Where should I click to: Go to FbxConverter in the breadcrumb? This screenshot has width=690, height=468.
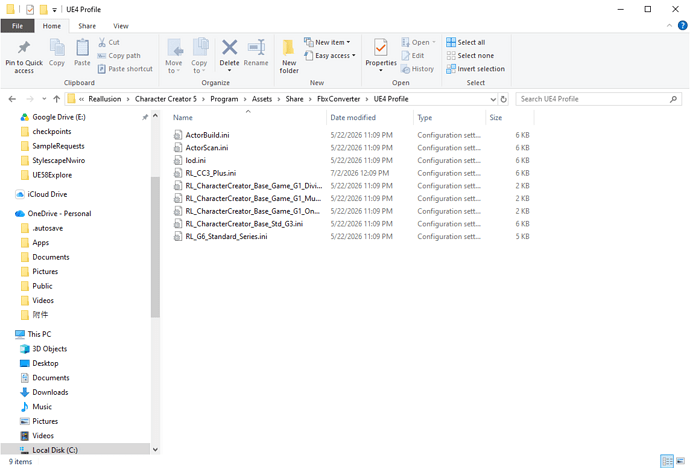pyautogui.click(x=338, y=99)
